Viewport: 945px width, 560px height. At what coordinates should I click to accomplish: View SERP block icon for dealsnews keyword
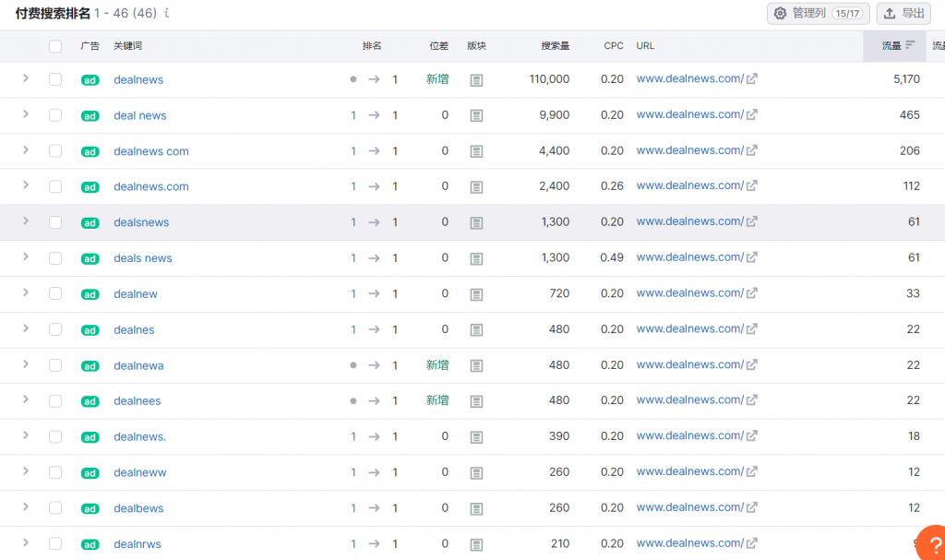476,222
